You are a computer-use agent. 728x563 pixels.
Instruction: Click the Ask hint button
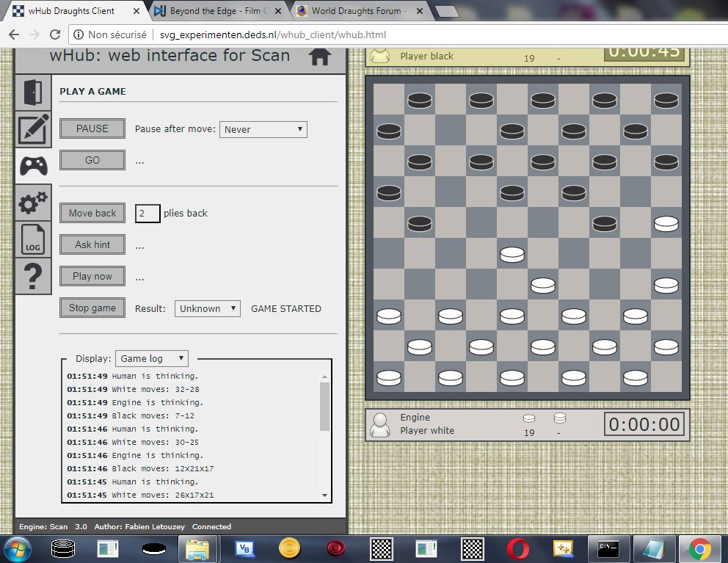coord(92,244)
